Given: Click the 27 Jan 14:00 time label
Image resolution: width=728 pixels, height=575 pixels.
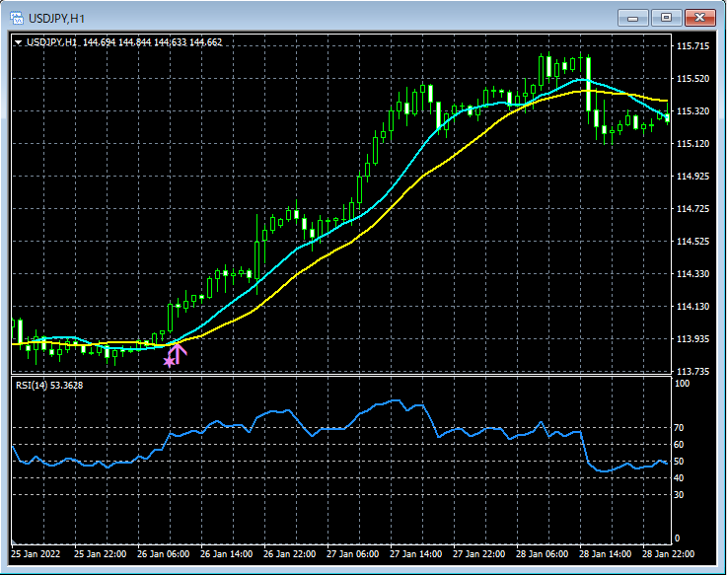Looking at the screenshot, I should (416, 553).
